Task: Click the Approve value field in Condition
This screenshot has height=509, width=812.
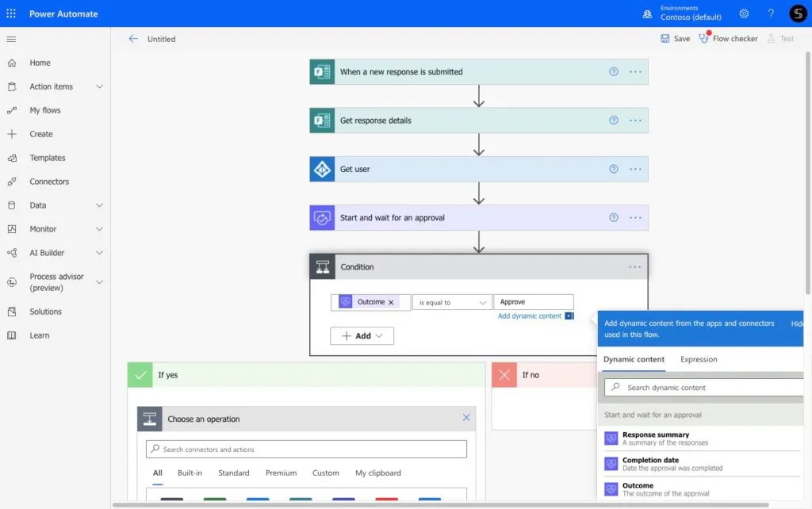Action: (x=534, y=302)
